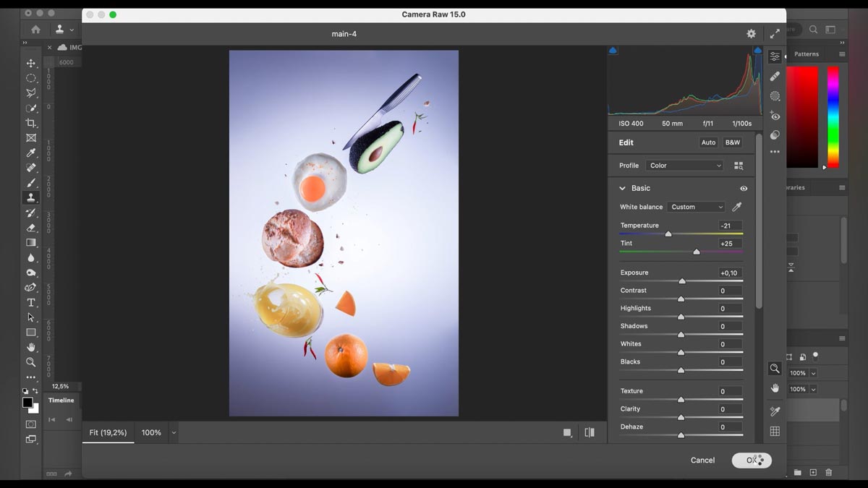The height and width of the screenshot is (488, 868).
Task: Click the Temperature slider handle
Action: pos(668,234)
